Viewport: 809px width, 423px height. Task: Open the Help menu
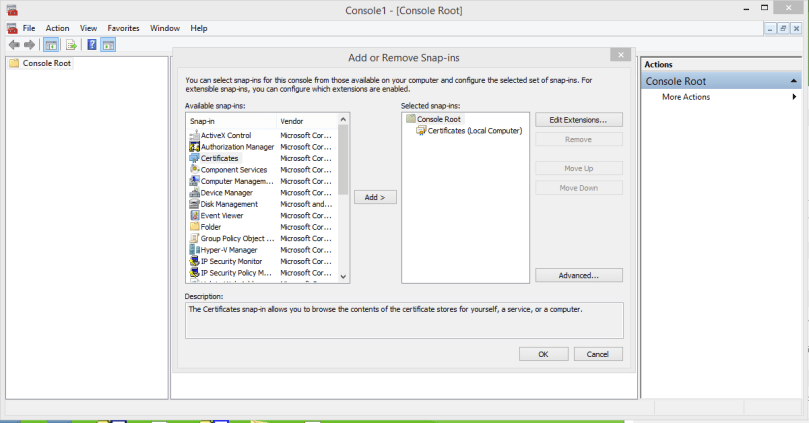point(199,28)
